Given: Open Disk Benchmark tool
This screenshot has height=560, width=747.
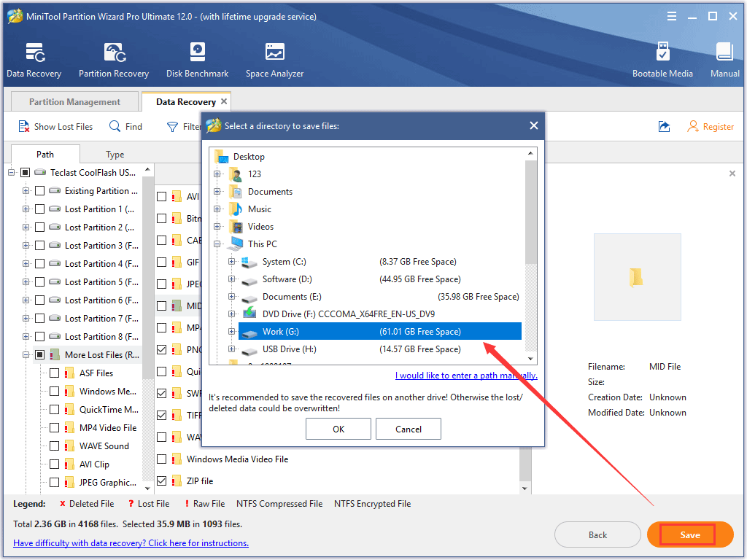Looking at the screenshot, I should [197, 60].
